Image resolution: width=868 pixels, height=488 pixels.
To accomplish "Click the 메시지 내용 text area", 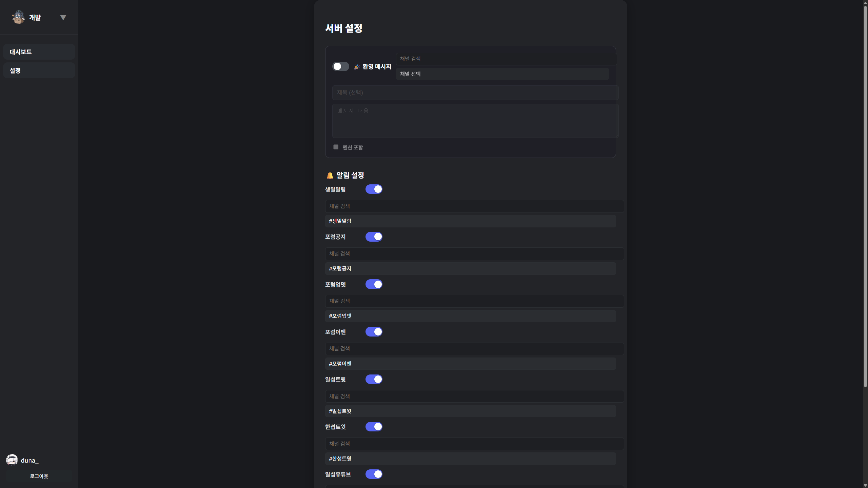I will [475, 121].
